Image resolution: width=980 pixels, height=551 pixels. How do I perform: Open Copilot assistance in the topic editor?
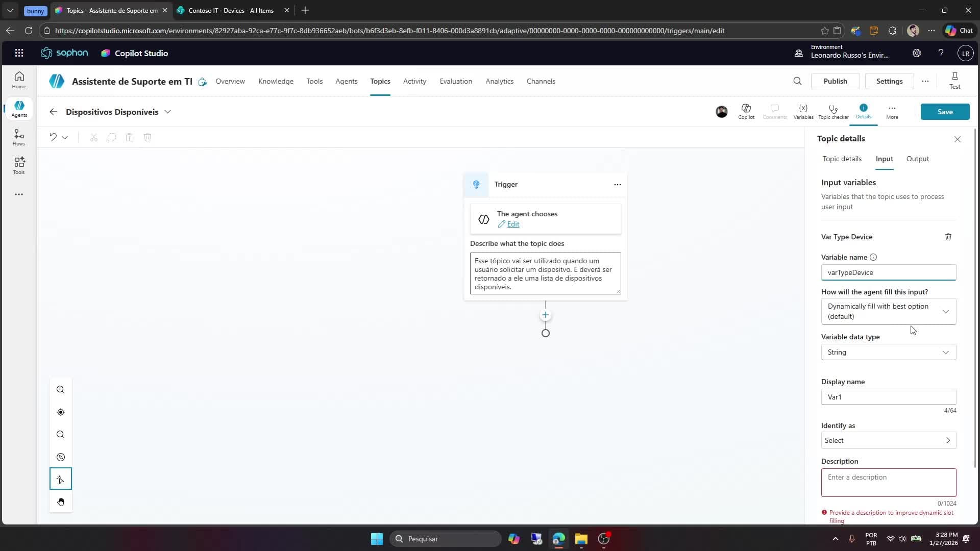coord(746,111)
